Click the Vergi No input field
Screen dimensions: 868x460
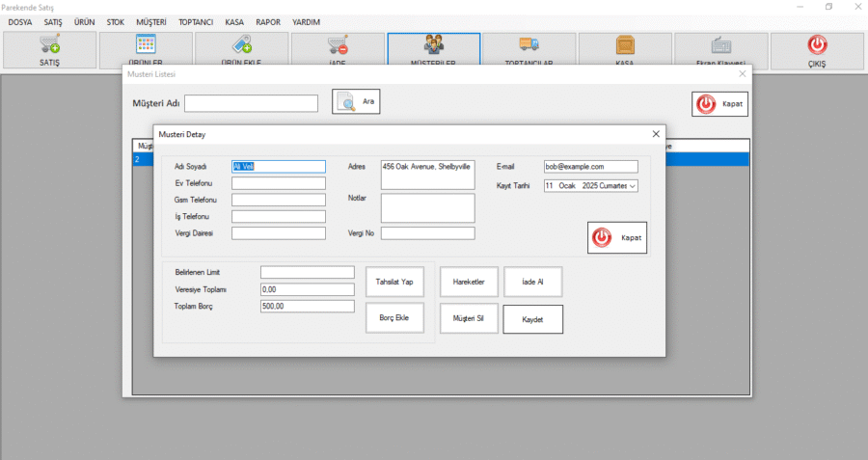point(428,233)
